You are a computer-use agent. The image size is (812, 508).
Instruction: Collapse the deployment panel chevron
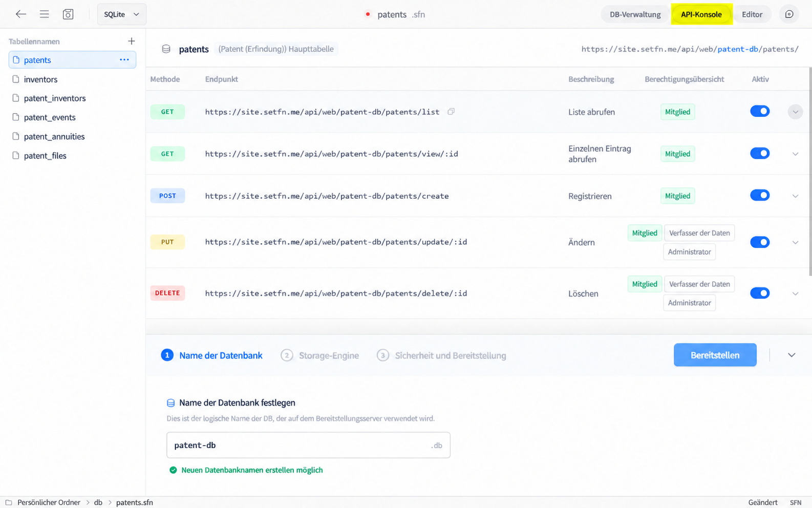(792, 355)
